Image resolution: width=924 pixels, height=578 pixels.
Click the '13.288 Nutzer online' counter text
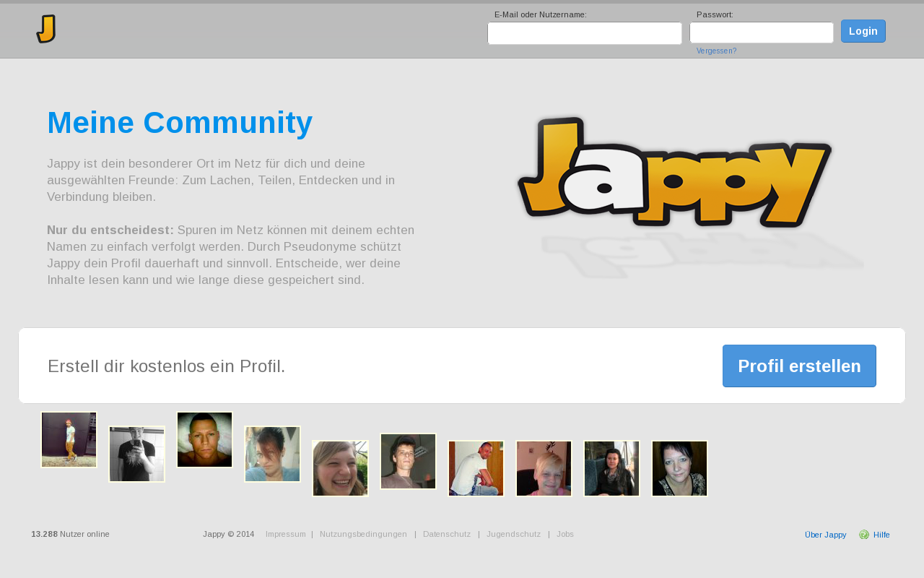pyautogui.click(x=70, y=535)
